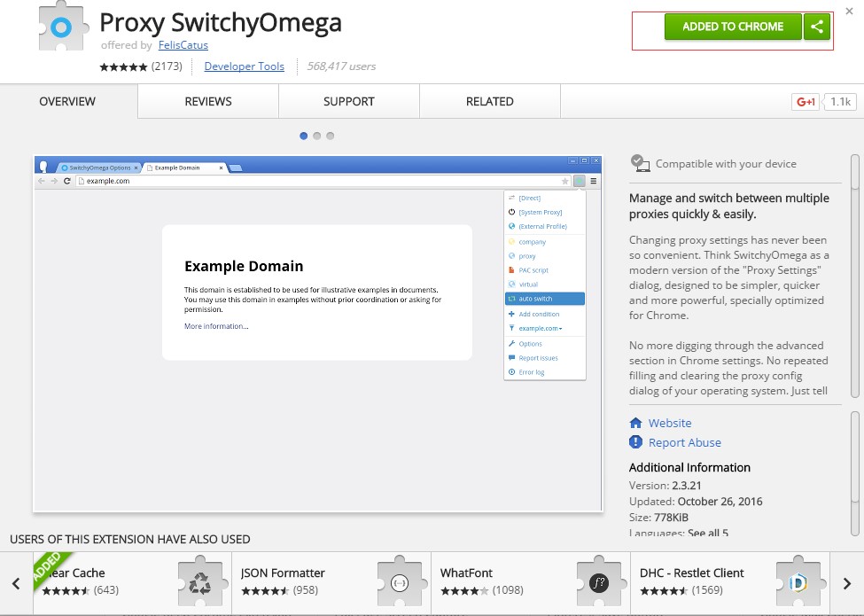This screenshot has height=616, width=864.
Task: Show previous related extensions with left arrow
Action: pos(17,583)
